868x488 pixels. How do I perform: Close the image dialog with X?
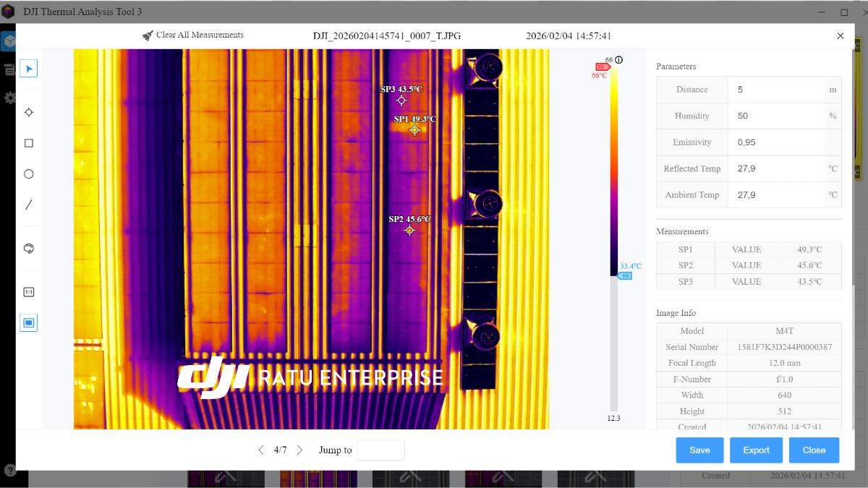tap(840, 35)
